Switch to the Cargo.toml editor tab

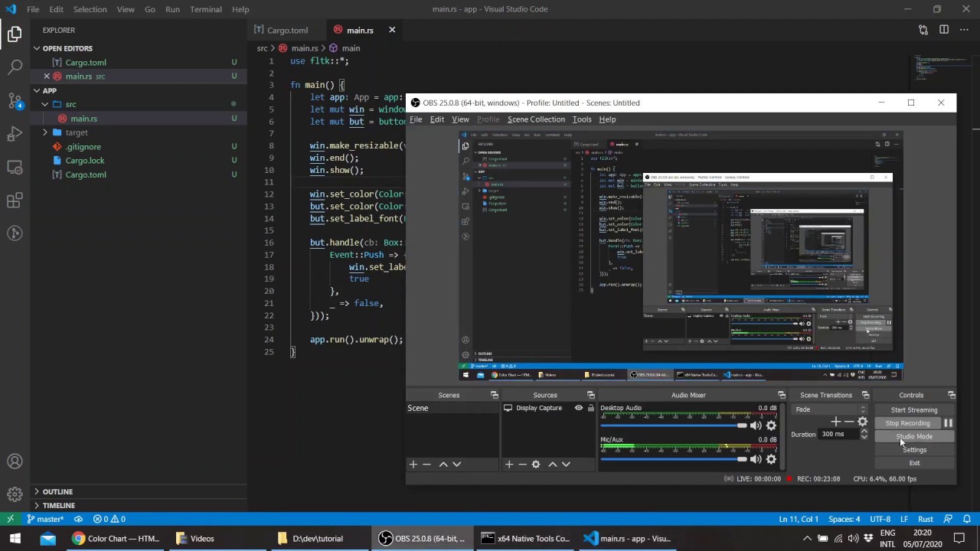pos(287,30)
